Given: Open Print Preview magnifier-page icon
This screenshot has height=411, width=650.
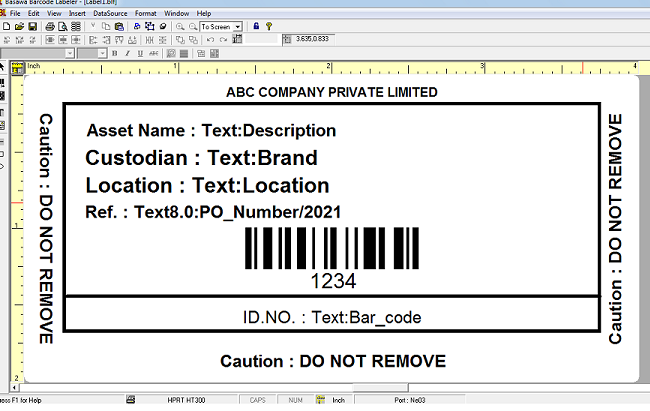Looking at the screenshot, I should [63, 27].
